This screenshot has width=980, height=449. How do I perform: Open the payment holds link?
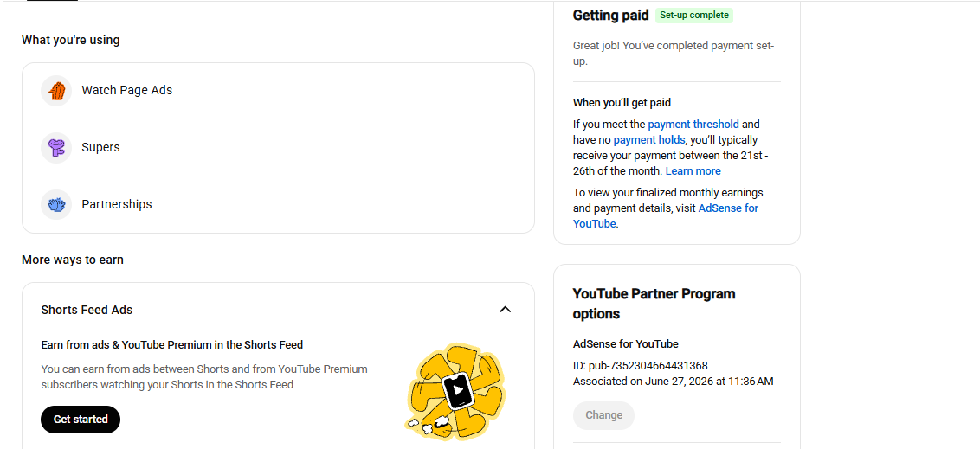pyautogui.click(x=649, y=140)
